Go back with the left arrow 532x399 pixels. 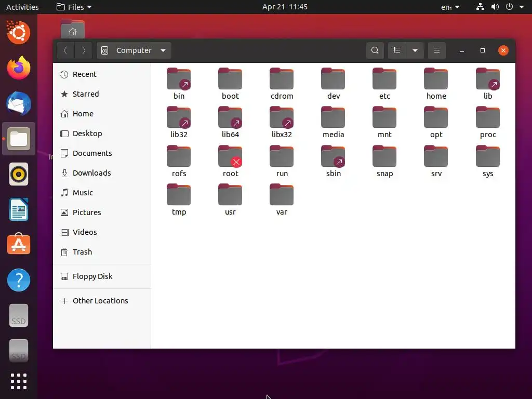click(x=65, y=50)
